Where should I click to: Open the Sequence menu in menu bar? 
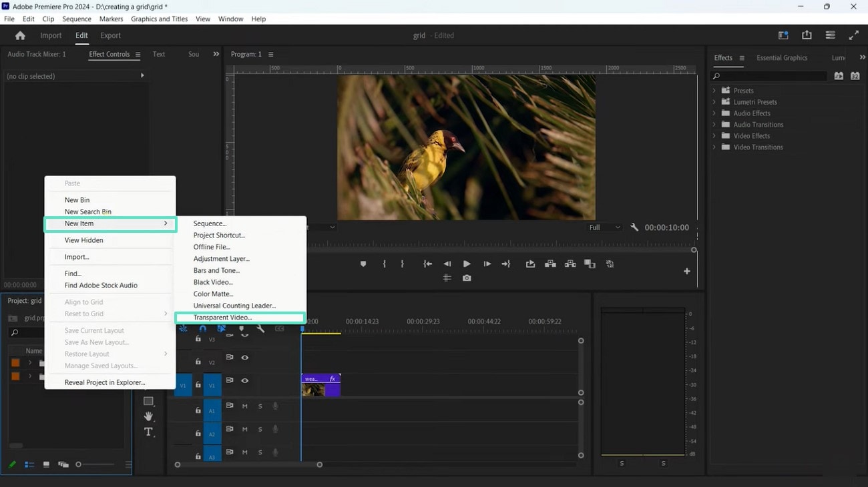pos(76,19)
